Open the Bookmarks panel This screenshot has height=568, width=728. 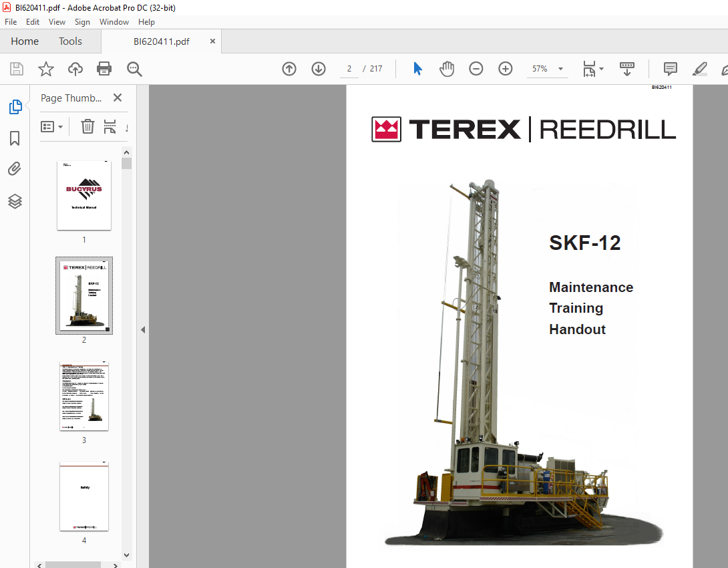point(15,138)
